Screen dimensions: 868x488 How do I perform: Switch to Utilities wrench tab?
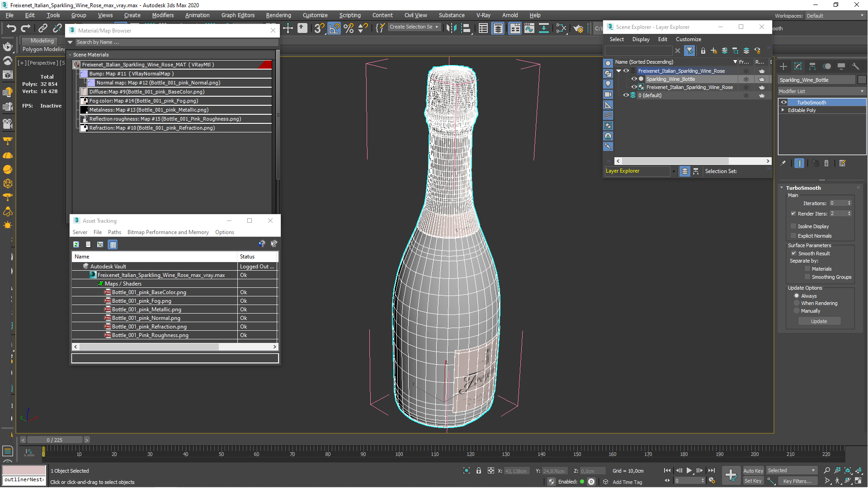[x=856, y=66]
